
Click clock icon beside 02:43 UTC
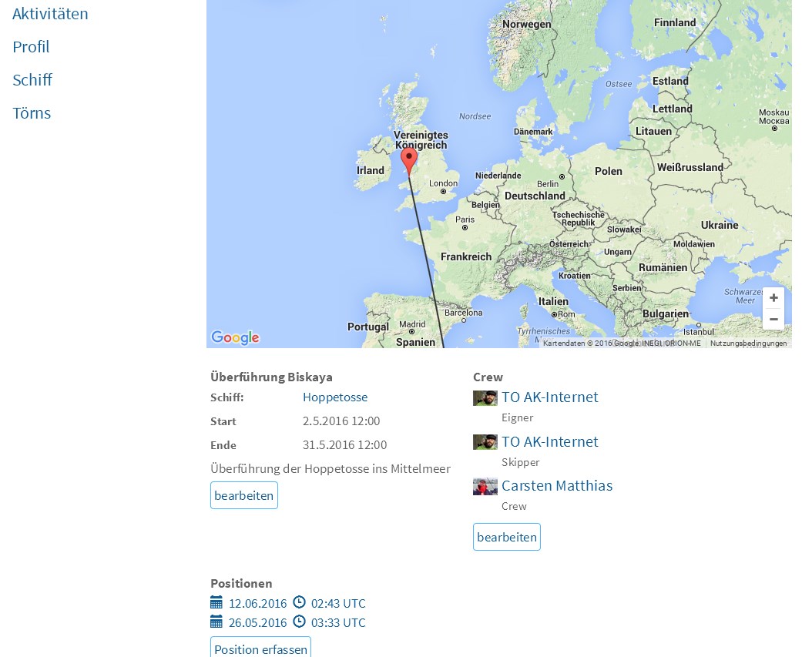coord(300,603)
